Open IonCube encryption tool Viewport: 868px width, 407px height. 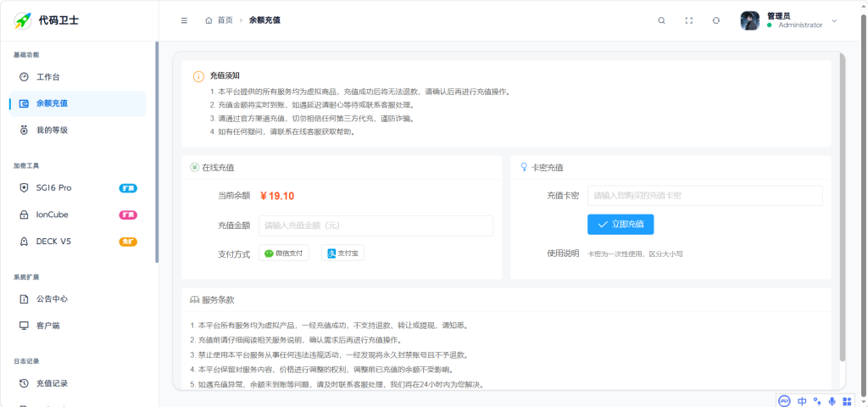77,215
